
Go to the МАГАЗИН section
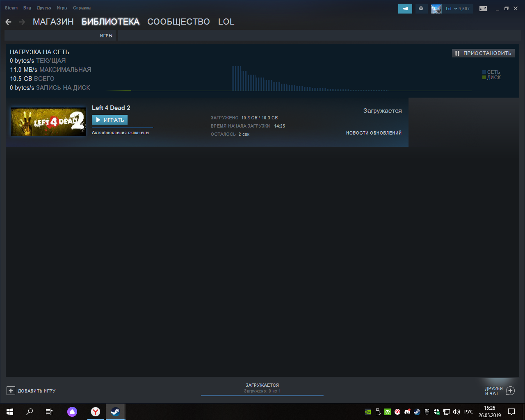click(53, 22)
